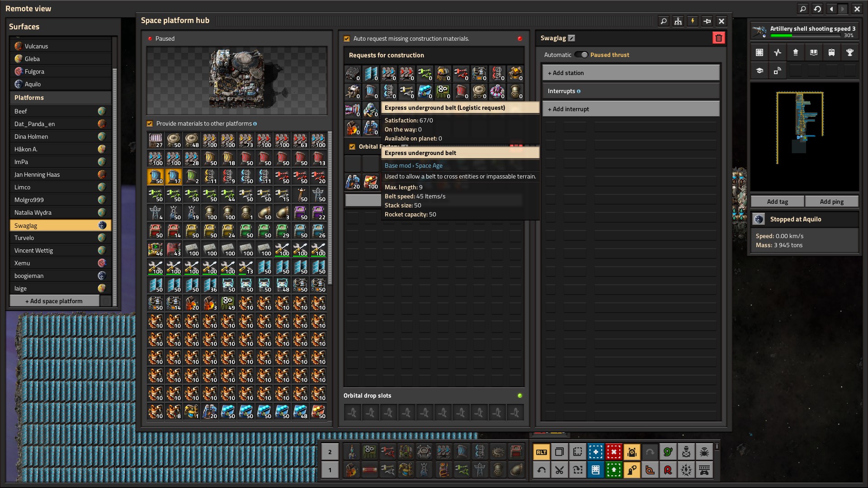Click the Add tag button
This screenshot has width=868, height=488.
(x=778, y=202)
